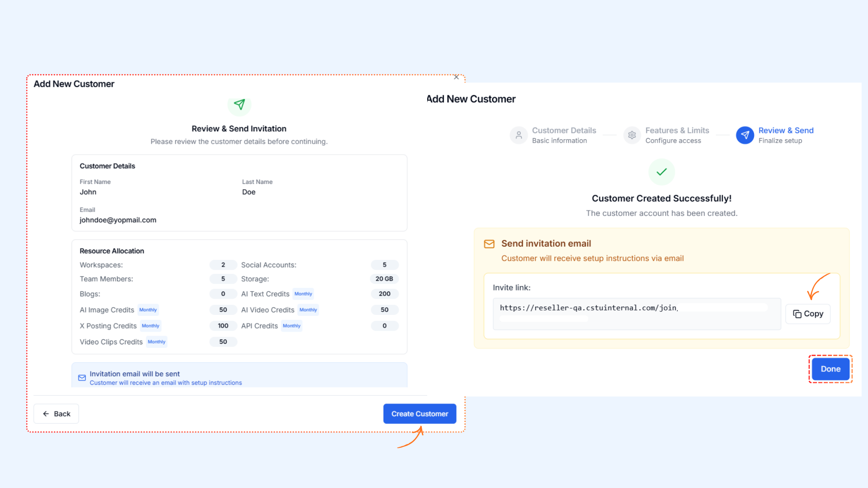Click the Storage 20 GB value badge
The height and width of the screenshot is (488, 868).
click(x=384, y=279)
